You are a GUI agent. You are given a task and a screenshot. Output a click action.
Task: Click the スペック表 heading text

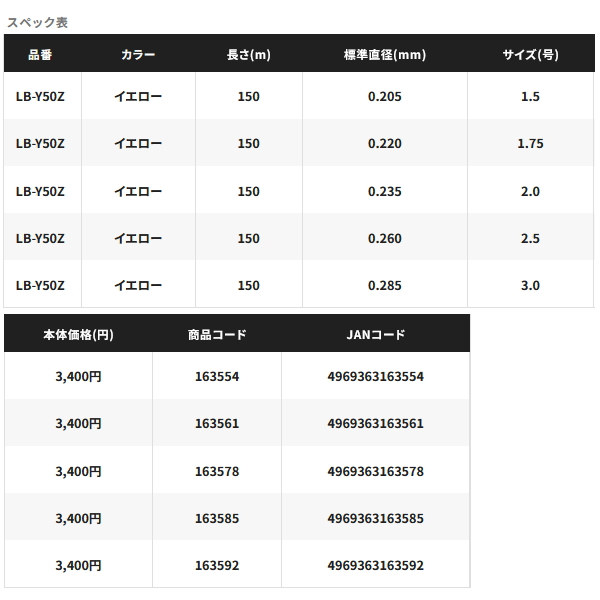[37, 21]
